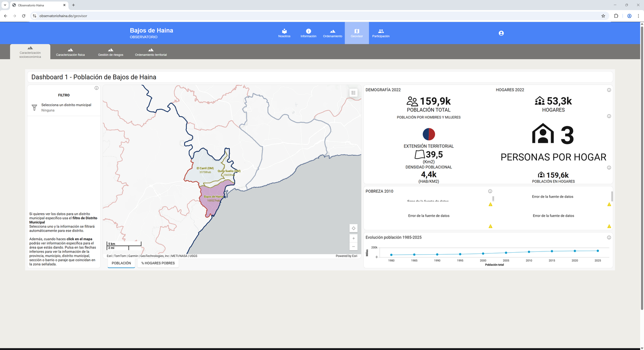Open the Participación section
The image size is (644, 350).
pos(381,33)
